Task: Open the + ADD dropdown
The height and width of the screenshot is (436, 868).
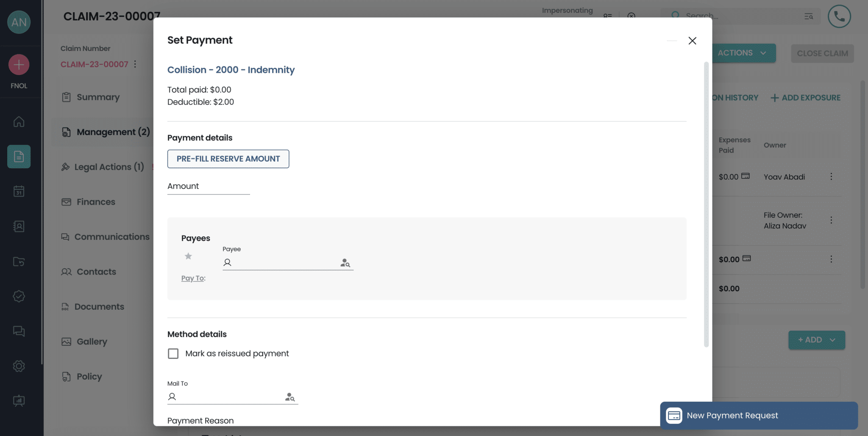Action: (816, 340)
